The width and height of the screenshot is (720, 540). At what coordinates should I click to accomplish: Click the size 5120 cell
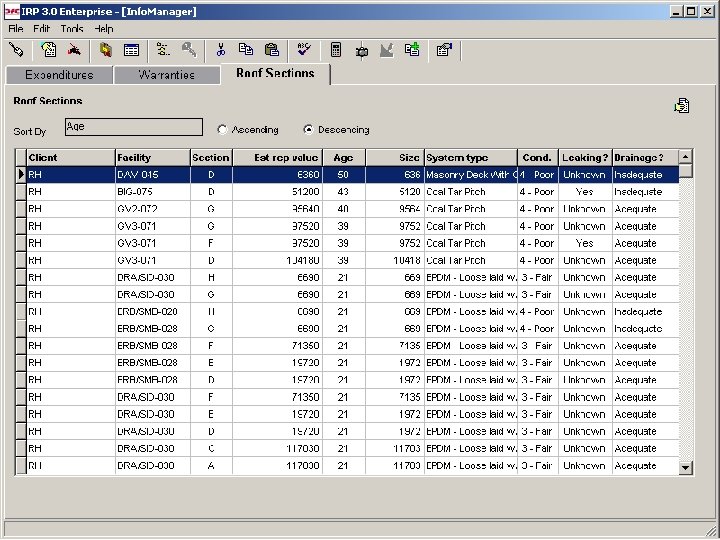pos(394,191)
